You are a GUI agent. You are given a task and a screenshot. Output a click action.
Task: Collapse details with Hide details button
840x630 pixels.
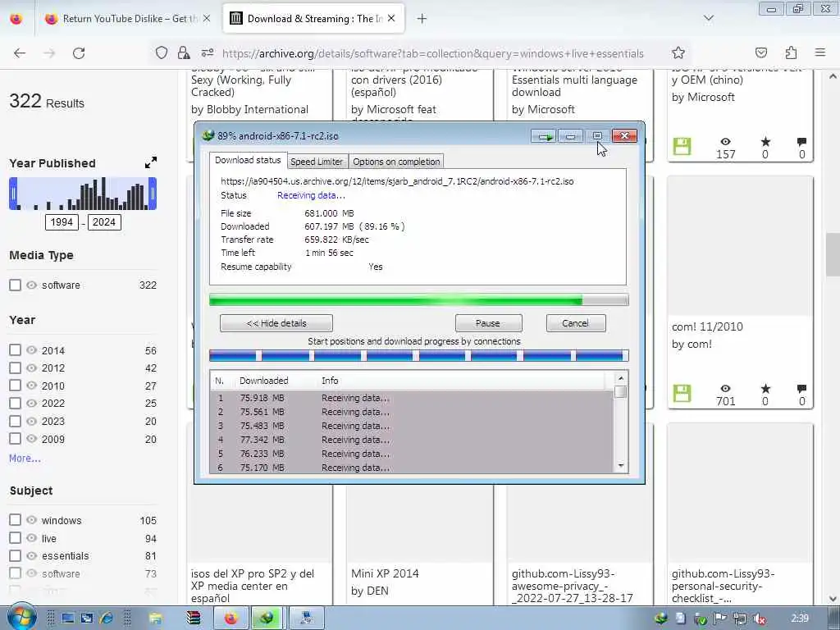pos(276,323)
